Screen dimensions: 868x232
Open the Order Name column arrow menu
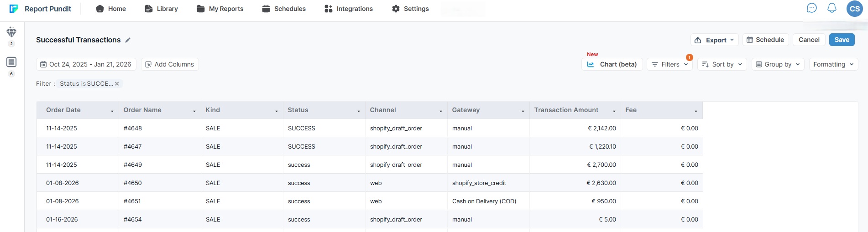[194, 111]
